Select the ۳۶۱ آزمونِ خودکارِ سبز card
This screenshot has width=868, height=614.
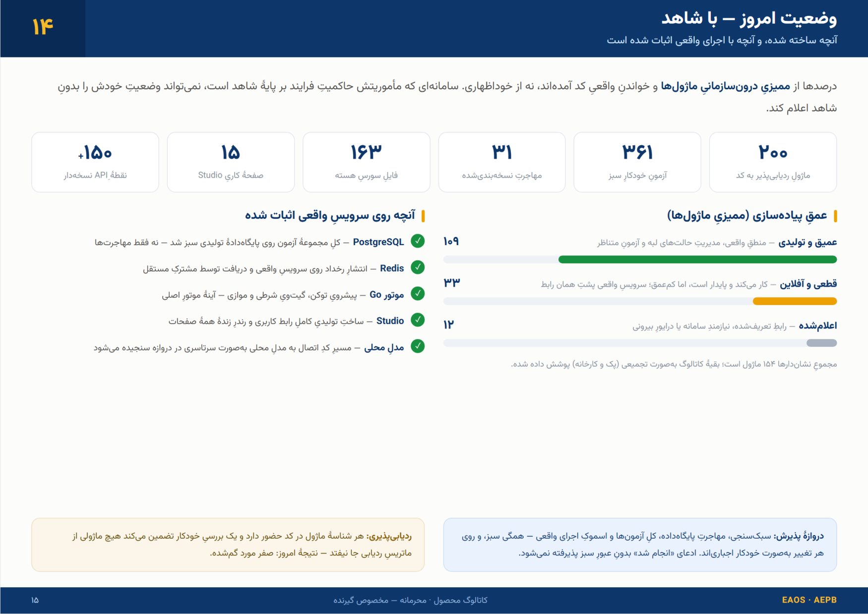point(637,162)
